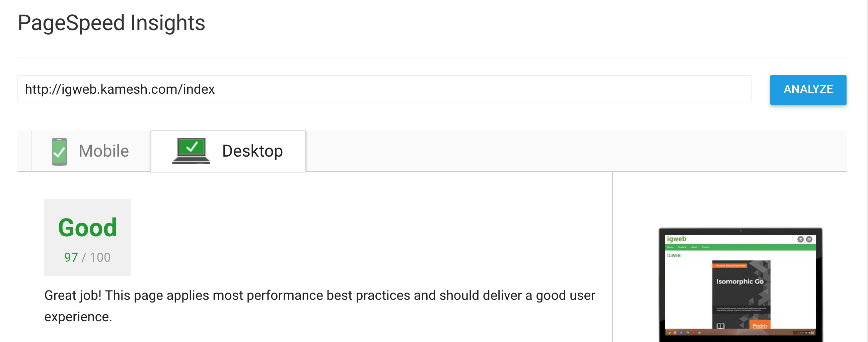Click the igweb logo in preview
Screen dimensions: 868x342
click(x=676, y=239)
